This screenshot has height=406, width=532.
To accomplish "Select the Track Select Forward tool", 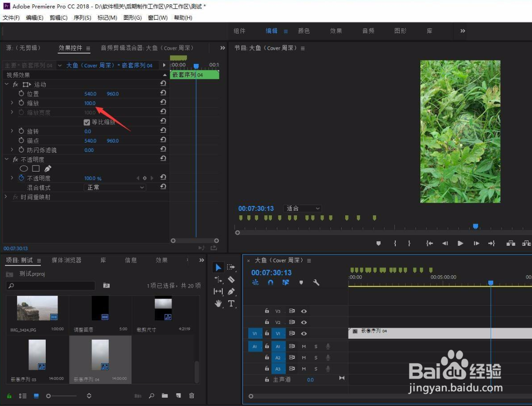I will (231, 267).
